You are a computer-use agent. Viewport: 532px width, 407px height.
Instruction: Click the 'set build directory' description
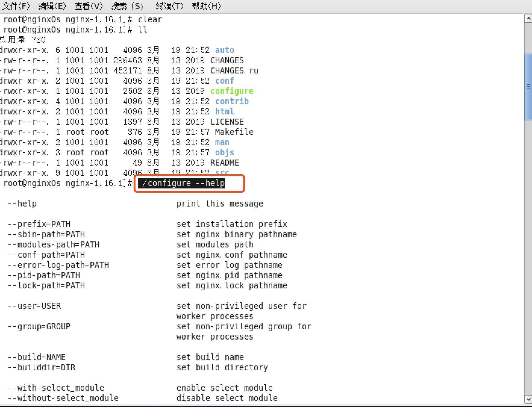[x=222, y=368]
